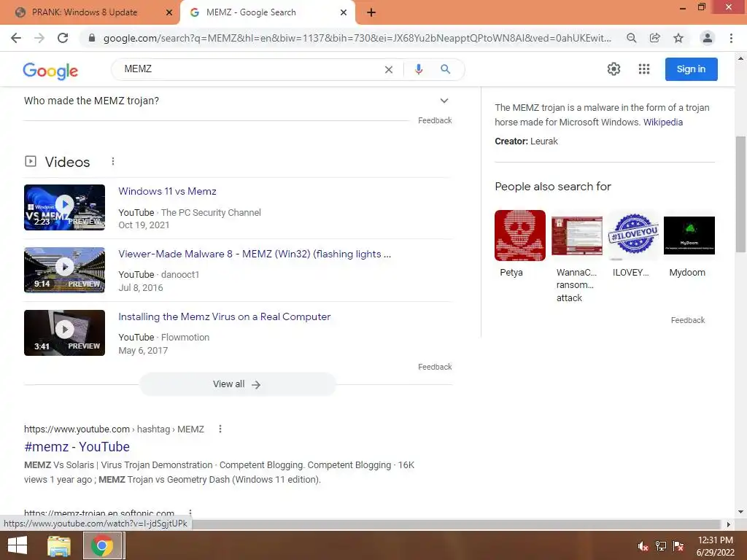Select the ILOVEYOU related search image
The width and height of the screenshot is (747, 560).
pyautogui.click(x=633, y=236)
